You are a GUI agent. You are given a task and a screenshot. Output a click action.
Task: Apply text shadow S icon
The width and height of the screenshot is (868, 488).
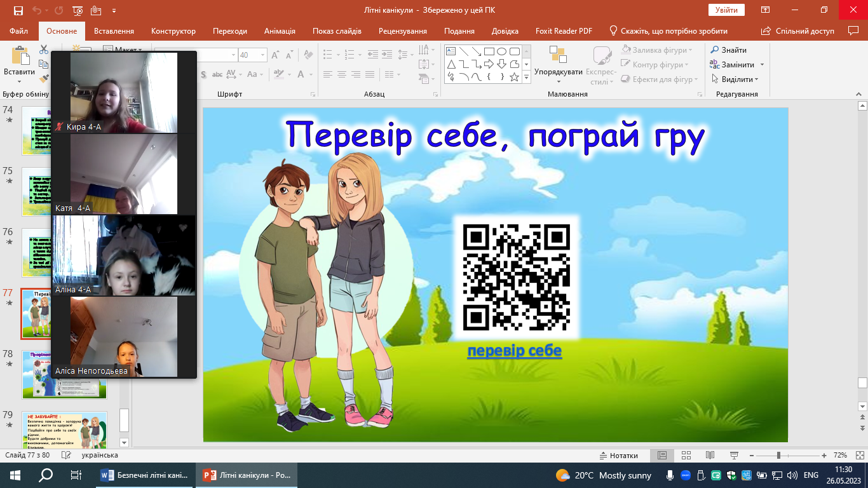202,74
